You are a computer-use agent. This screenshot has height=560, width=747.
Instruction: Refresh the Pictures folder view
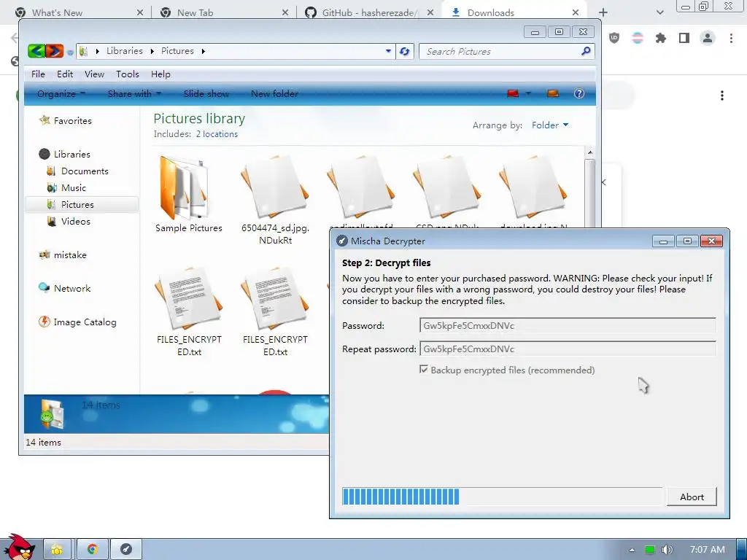click(x=404, y=51)
